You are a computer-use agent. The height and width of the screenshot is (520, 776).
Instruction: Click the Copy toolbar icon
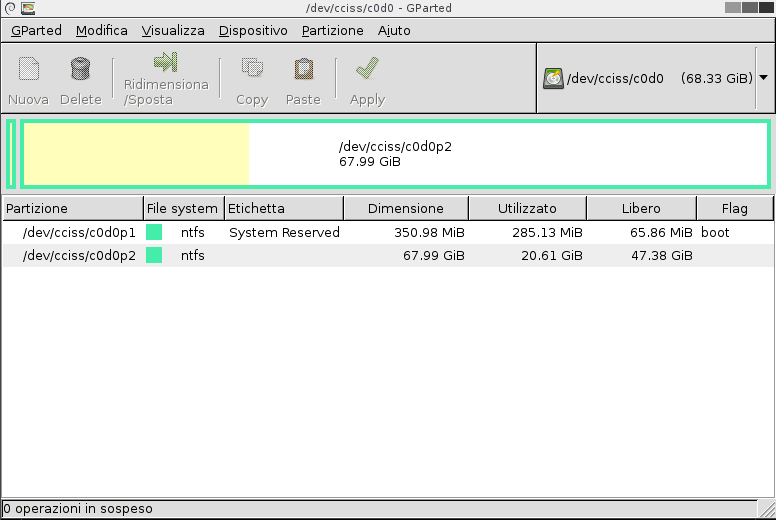252,70
